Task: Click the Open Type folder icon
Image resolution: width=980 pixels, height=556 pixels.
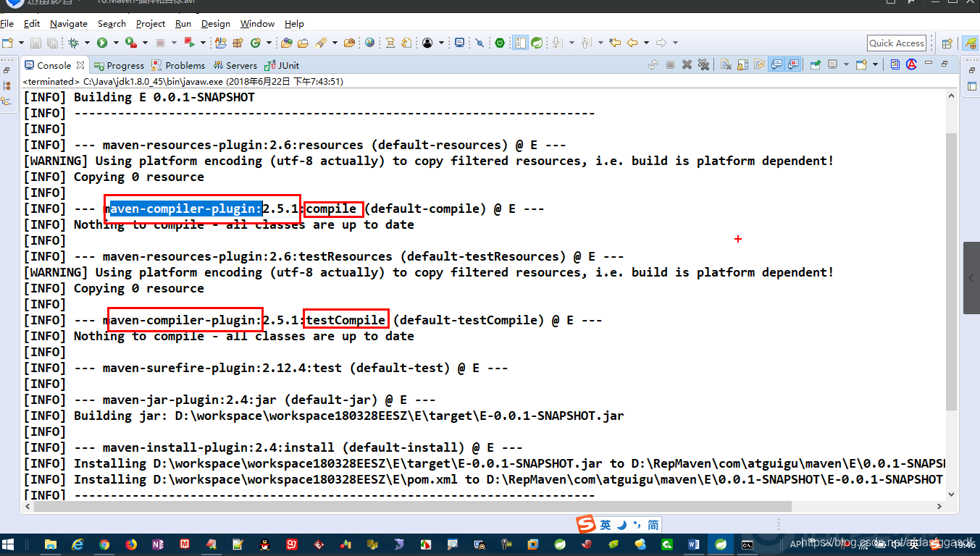Action: [285, 43]
